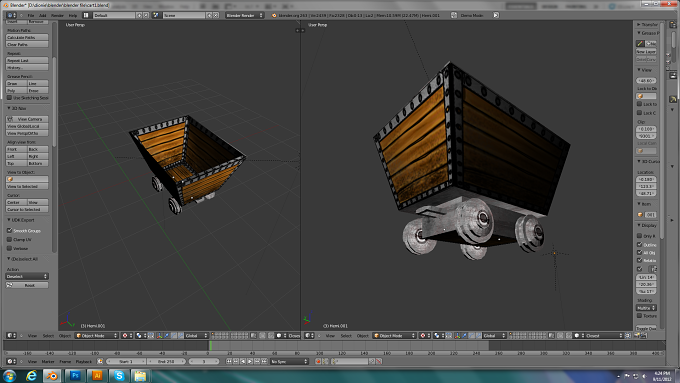This screenshot has width=680, height=383.
Task: Click the scene browse icon next to Scene
Action: (156, 15)
